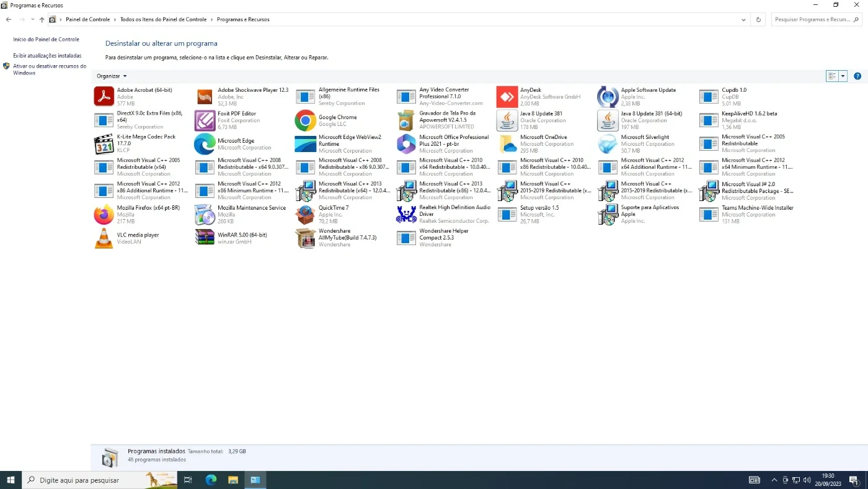Open Exibir atualizações instaladas link

[x=47, y=55]
